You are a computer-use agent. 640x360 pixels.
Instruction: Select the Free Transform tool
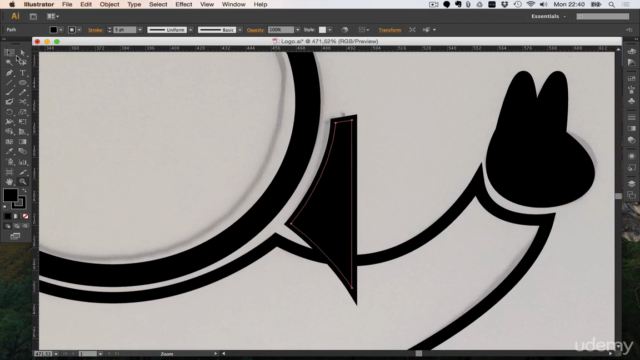22,122
